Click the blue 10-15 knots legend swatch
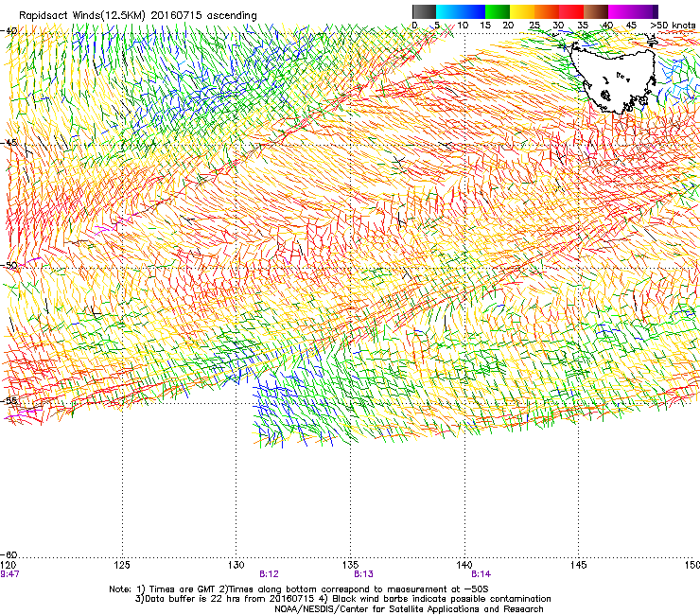This screenshot has height=615, width=700. click(473, 11)
